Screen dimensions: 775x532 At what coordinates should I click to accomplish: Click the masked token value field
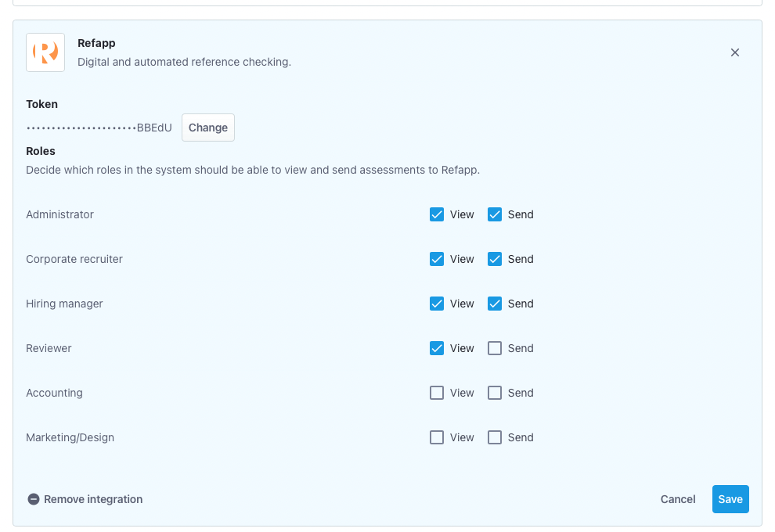click(x=99, y=128)
